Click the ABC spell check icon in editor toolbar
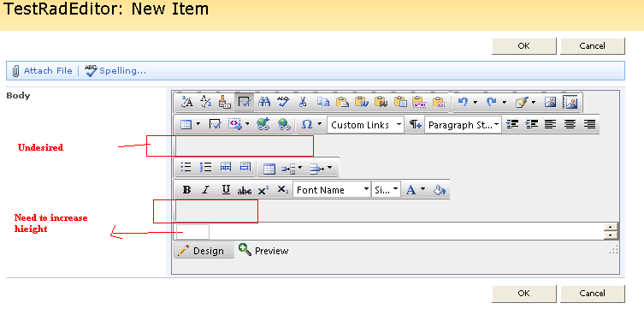The height and width of the screenshot is (315, 644). 283,102
